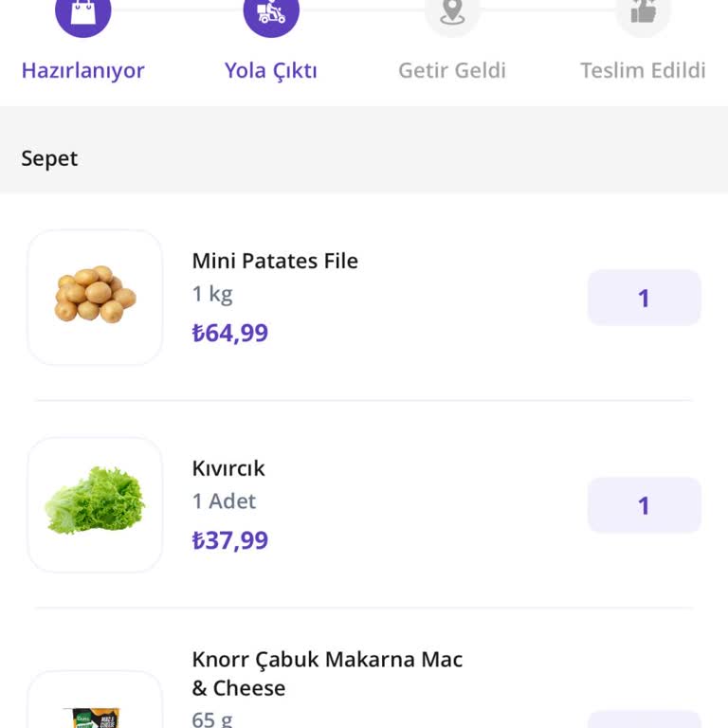Tap the delivery scooter status icon
Viewport: 728px width, 728px height.
(271, 12)
